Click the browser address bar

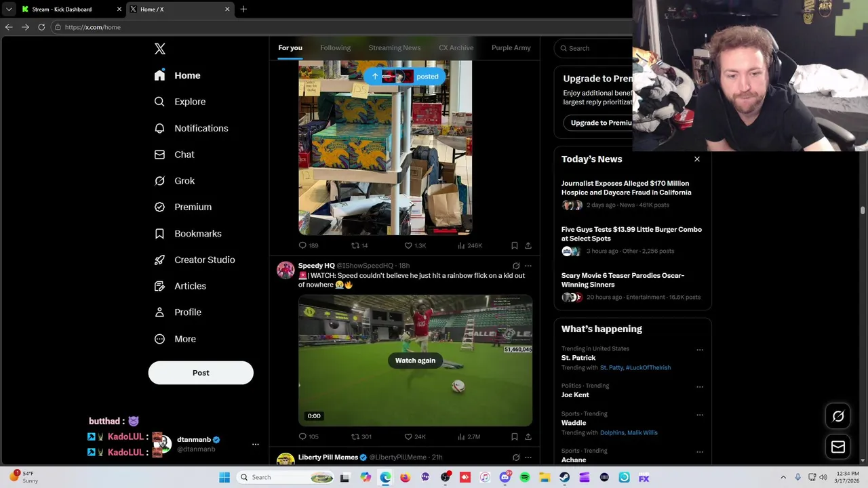(x=339, y=27)
